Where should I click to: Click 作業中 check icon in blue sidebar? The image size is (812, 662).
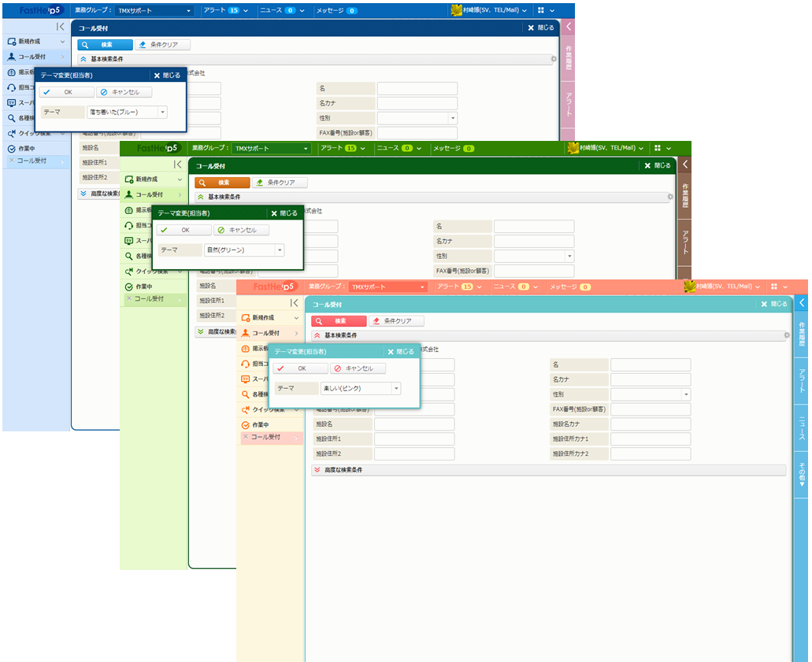11,149
